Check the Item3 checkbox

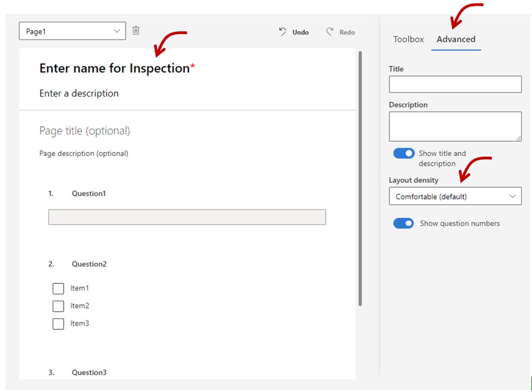click(x=58, y=323)
